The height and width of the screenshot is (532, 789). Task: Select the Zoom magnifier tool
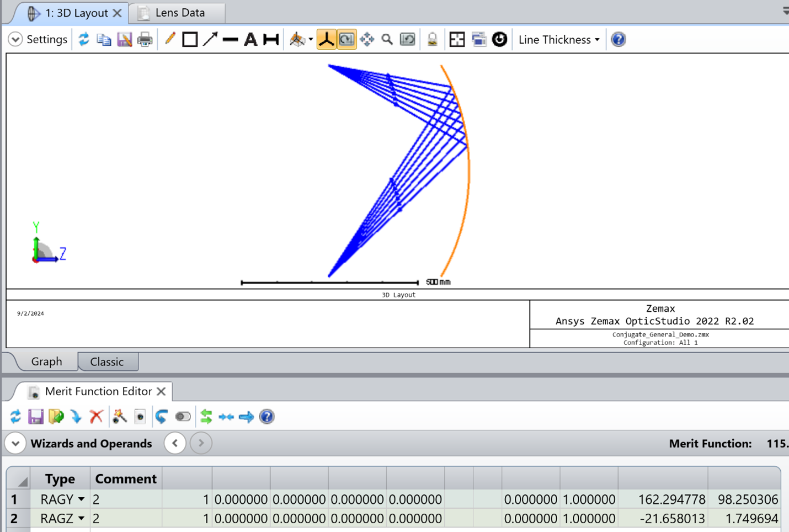[387, 39]
